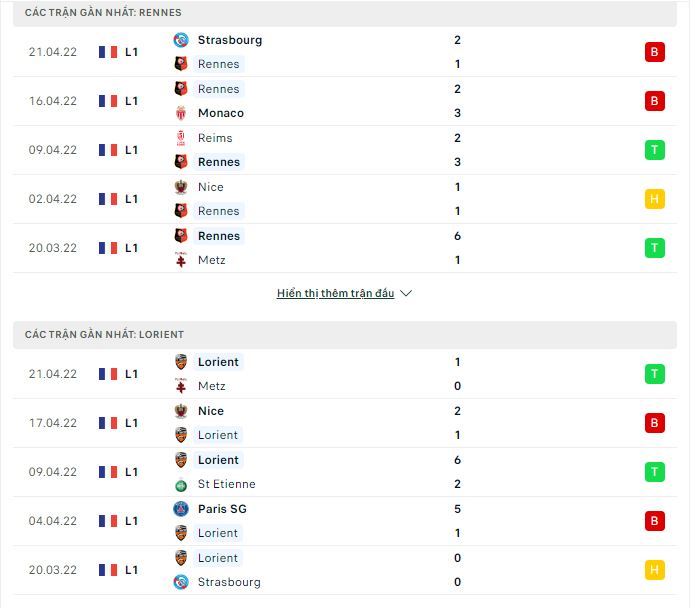Screen dimensions: 690x608
Task: Select the 'Các trận gần nhất: Rennes' section header
Action: click(x=345, y=13)
